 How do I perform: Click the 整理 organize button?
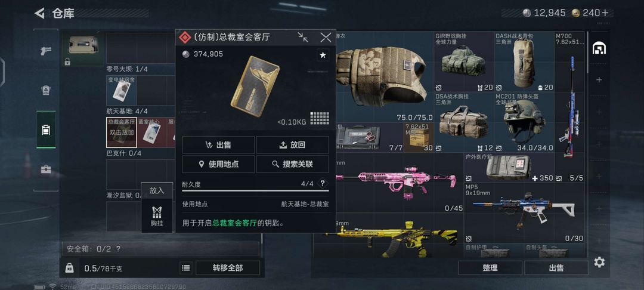(x=490, y=268)
